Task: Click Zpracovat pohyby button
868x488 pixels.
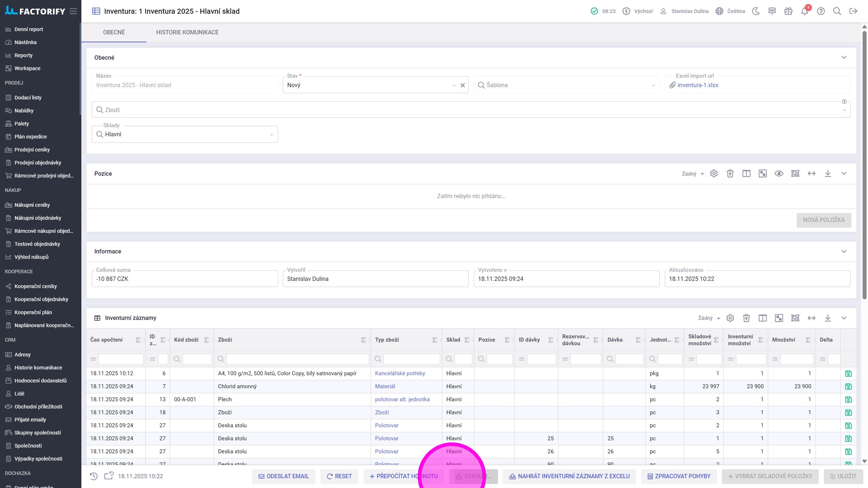Action: point(679,476)
